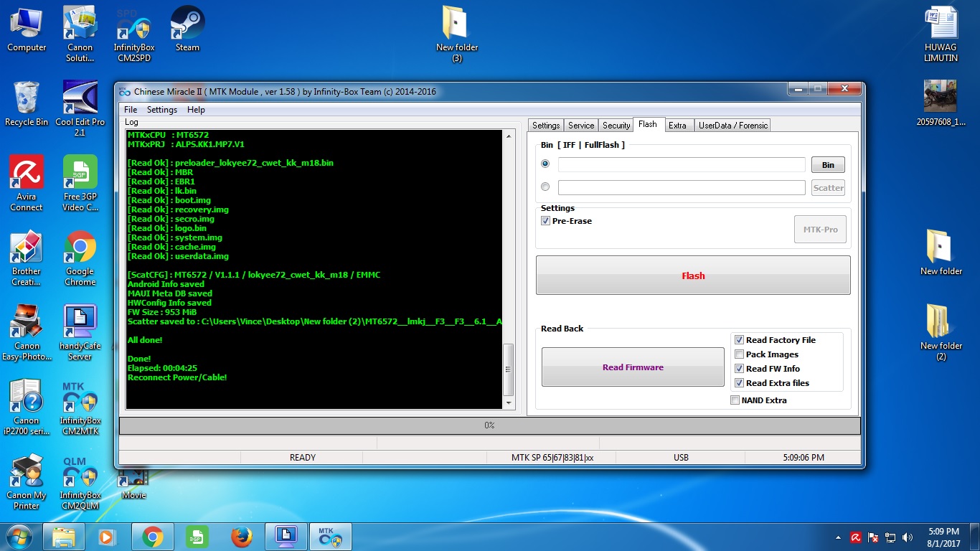The width and height of the screenshot is (980, 551).
Task: Open Avira Connect desktop shortcut
Action: click(27, 183)
